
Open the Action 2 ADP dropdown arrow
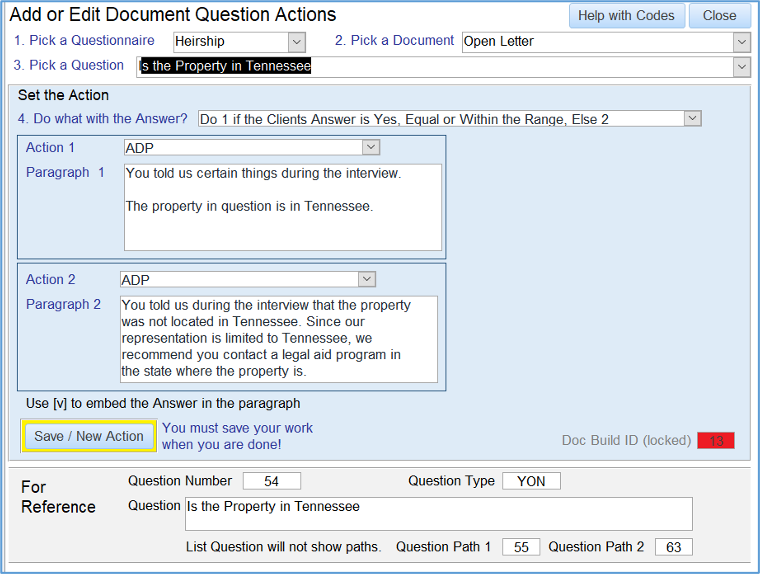[366, 280]
